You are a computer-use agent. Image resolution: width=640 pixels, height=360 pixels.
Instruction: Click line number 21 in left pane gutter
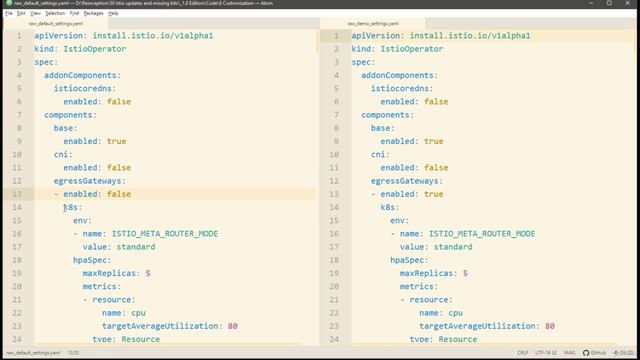click(17, 300)
